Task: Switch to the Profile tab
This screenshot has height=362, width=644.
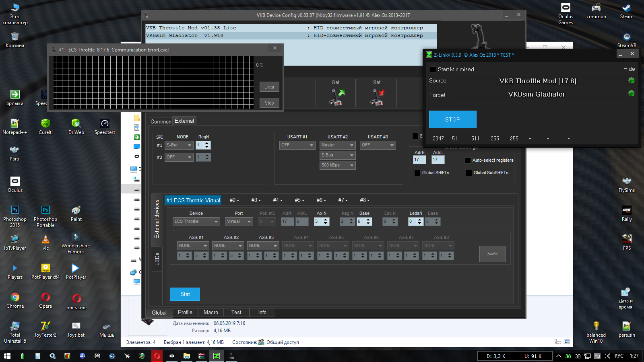Action: point(185,313)
